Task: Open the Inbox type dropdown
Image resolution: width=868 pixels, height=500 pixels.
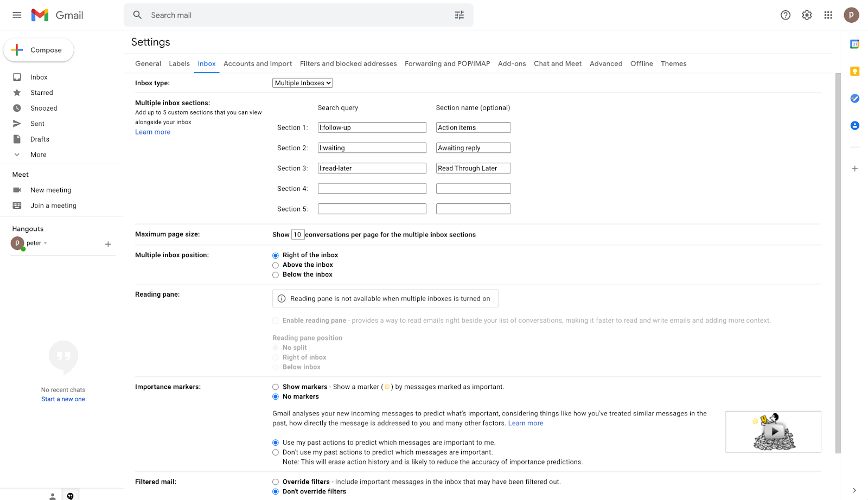Action: [x=302, y=83]
